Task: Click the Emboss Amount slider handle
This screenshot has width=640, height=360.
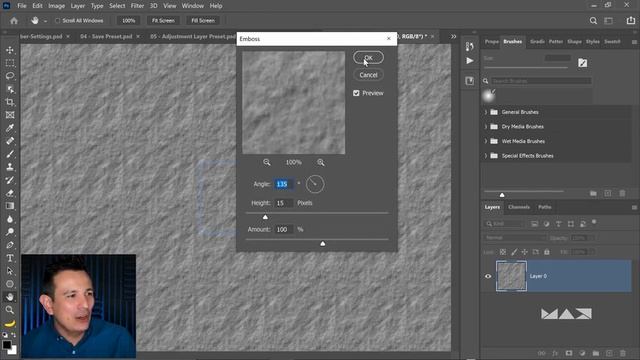Action: 323,244
